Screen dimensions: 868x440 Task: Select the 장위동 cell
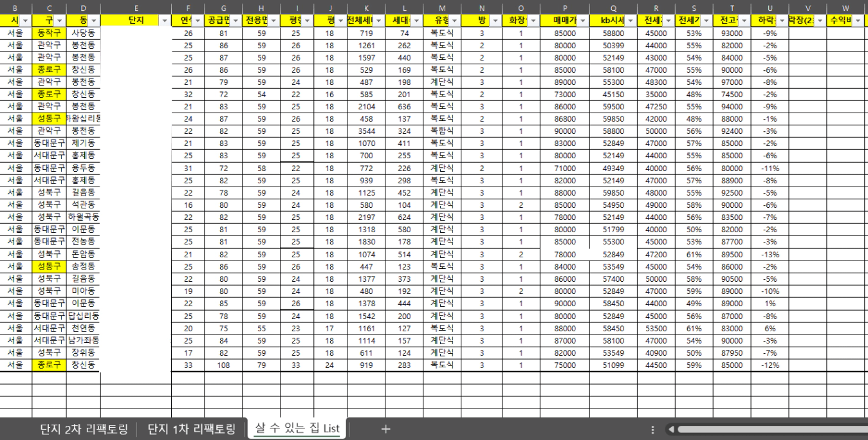point(83,352)
